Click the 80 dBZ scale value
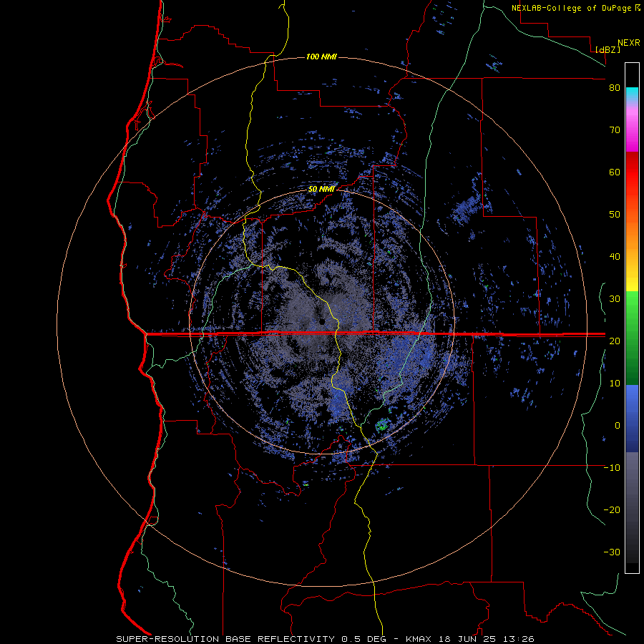 tap(615, 87)
